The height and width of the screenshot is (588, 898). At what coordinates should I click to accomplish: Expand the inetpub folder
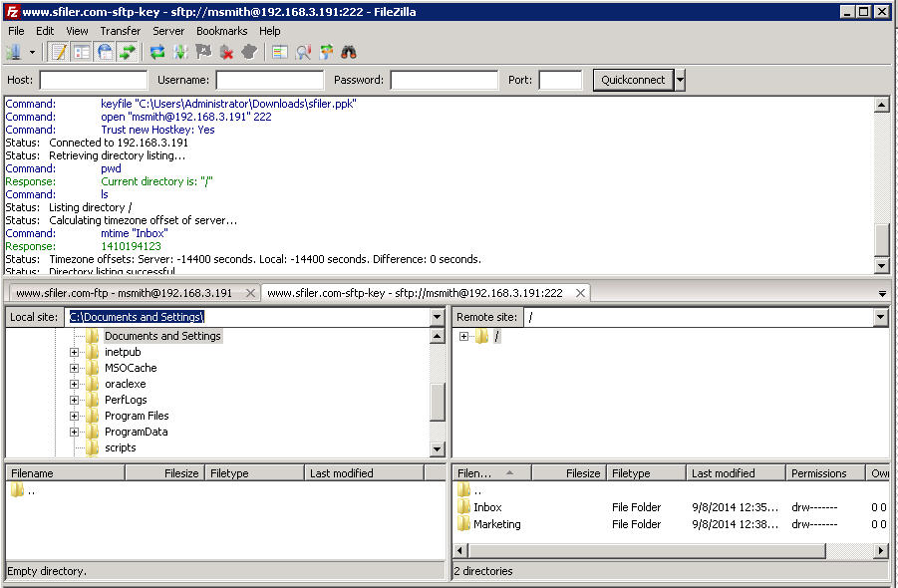(74, 352)
